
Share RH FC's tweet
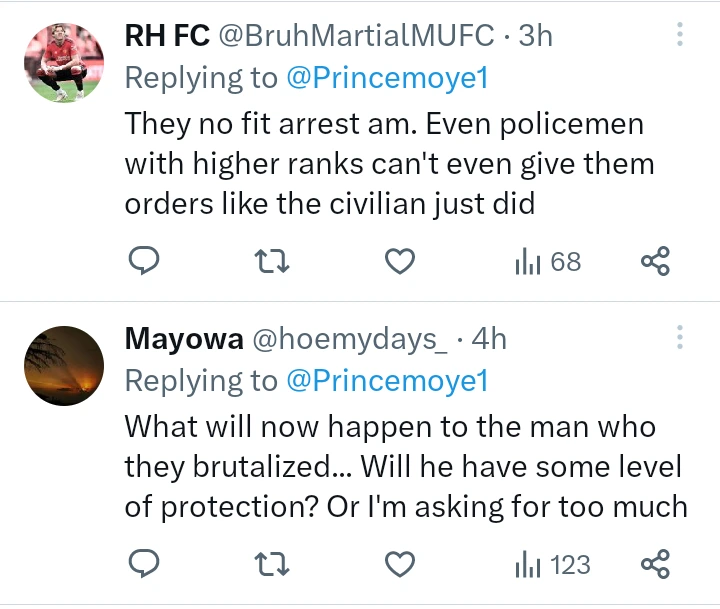[x=655, y=262]
